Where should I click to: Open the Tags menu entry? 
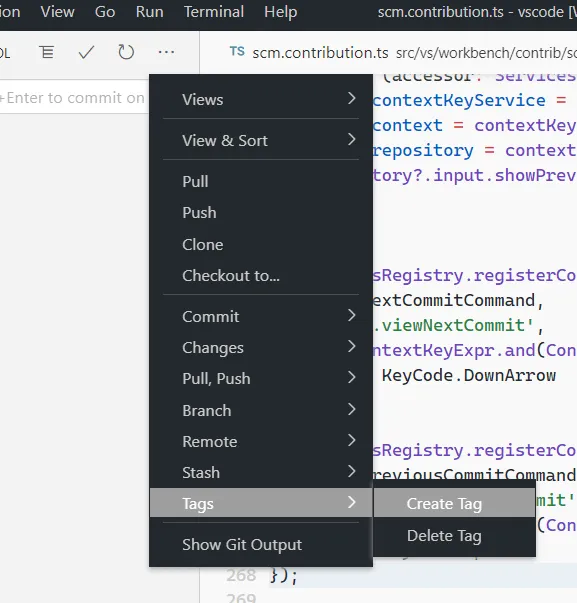tap(261, 503)
